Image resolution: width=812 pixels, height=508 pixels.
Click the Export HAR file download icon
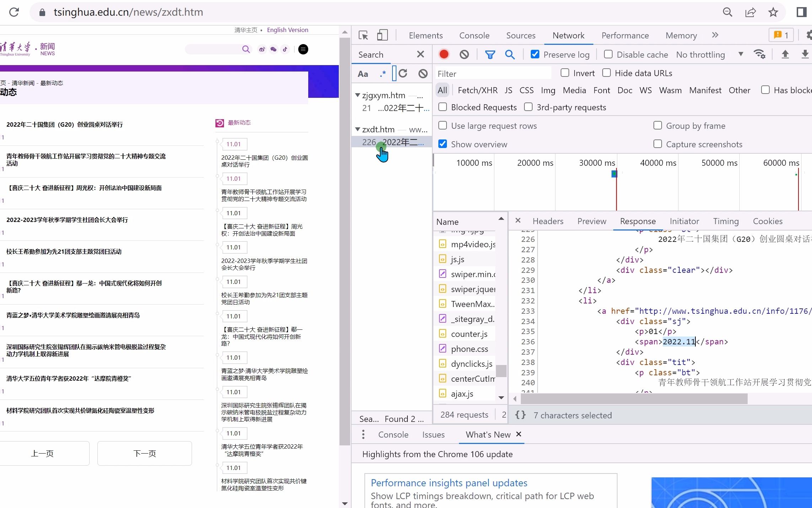coord(806,54)
